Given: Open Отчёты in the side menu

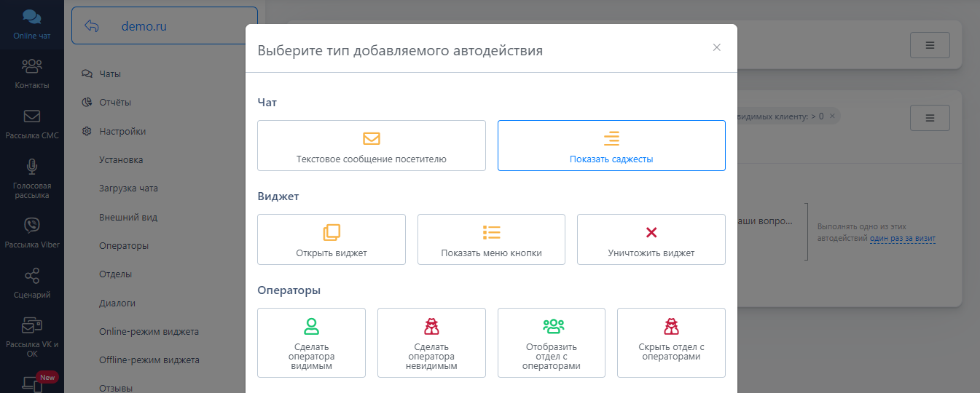Looking at the screenshot, I should tap(114, 103).
